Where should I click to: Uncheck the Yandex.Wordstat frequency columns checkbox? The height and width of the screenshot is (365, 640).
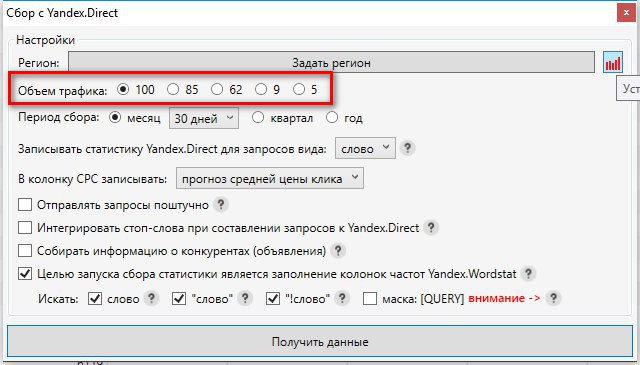(25, 273)
